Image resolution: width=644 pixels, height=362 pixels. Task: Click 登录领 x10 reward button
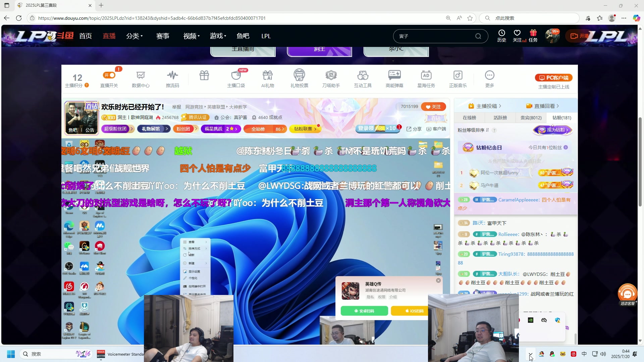coord(378,128)
